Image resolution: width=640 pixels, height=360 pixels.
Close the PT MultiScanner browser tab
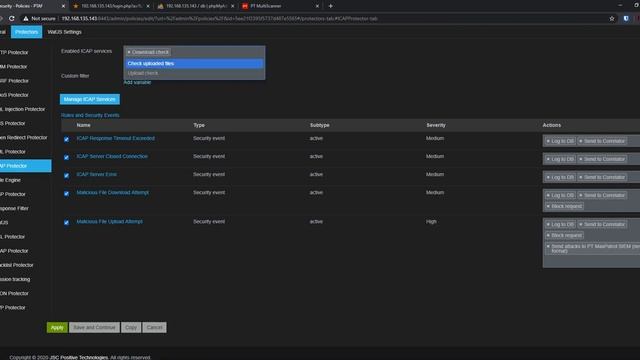(x=317, y=6)
